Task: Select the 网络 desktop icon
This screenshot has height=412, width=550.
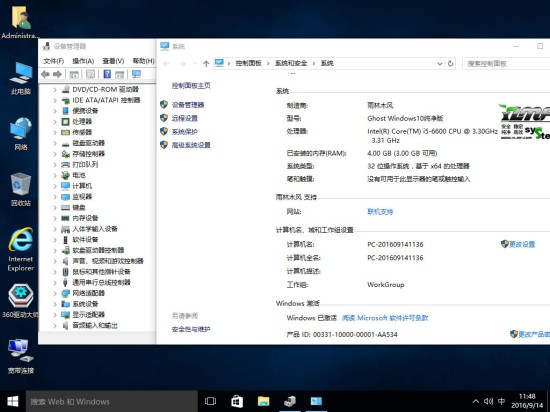Action: [x=21, y=134]
